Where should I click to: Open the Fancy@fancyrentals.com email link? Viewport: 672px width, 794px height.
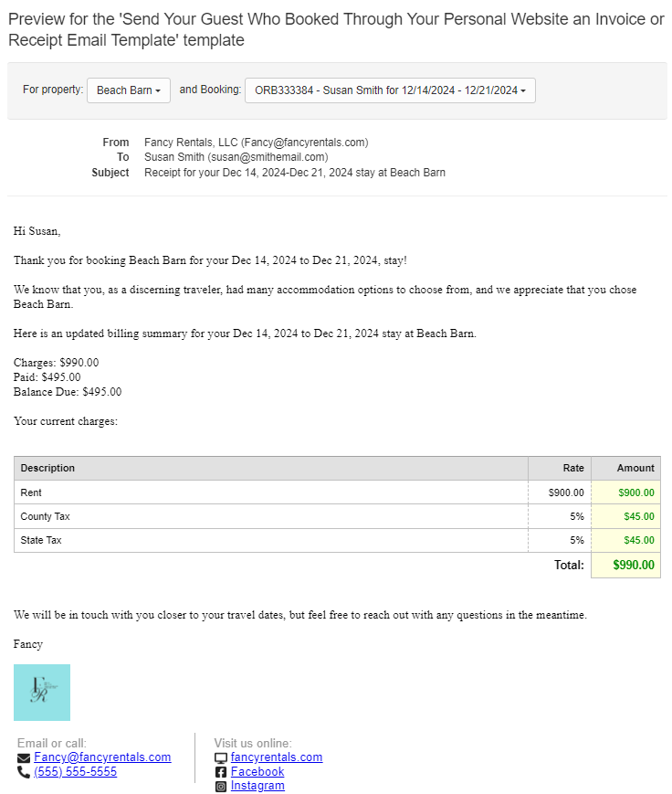pyautogui.click(x=102, y=757)
